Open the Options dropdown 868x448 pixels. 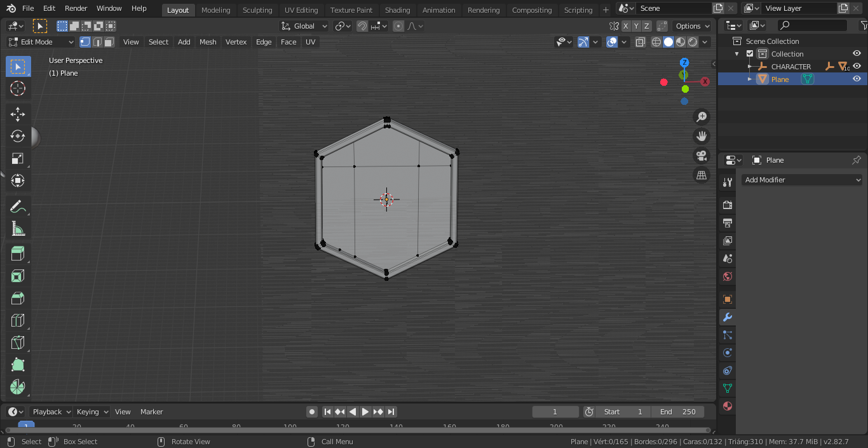693,26
